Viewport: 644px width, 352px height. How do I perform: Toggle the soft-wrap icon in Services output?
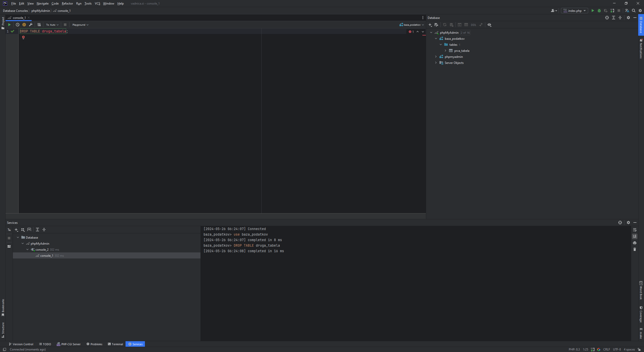tap(634, 230)
